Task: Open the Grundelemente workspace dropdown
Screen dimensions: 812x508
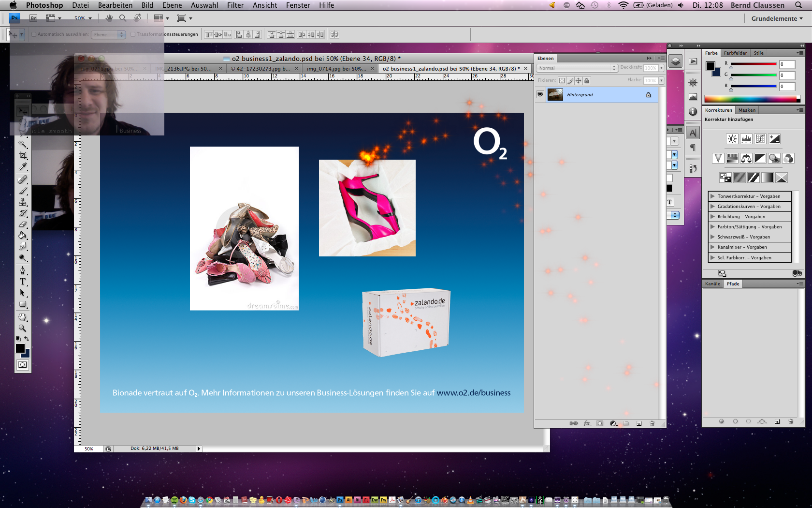Action: (777, 18)
